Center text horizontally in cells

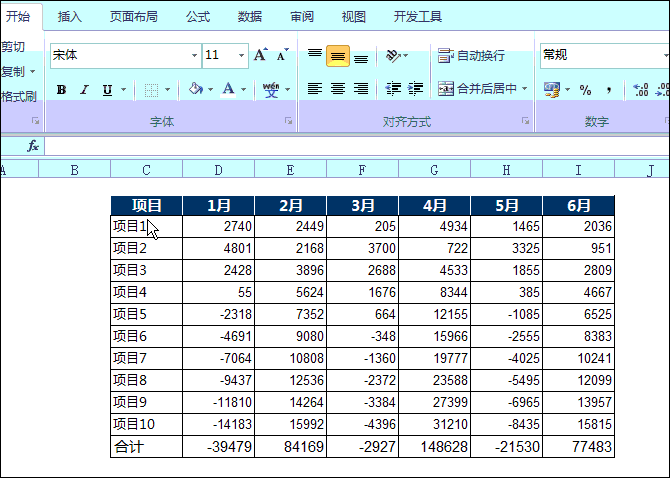tap(338, 89)
